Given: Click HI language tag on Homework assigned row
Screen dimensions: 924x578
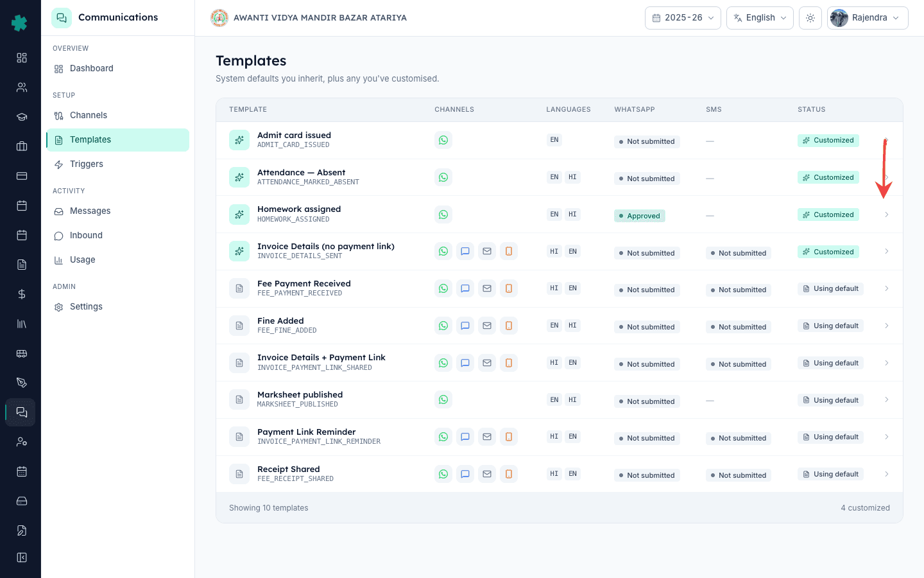Looking at the screenshot, I should [x=572, y=214].
